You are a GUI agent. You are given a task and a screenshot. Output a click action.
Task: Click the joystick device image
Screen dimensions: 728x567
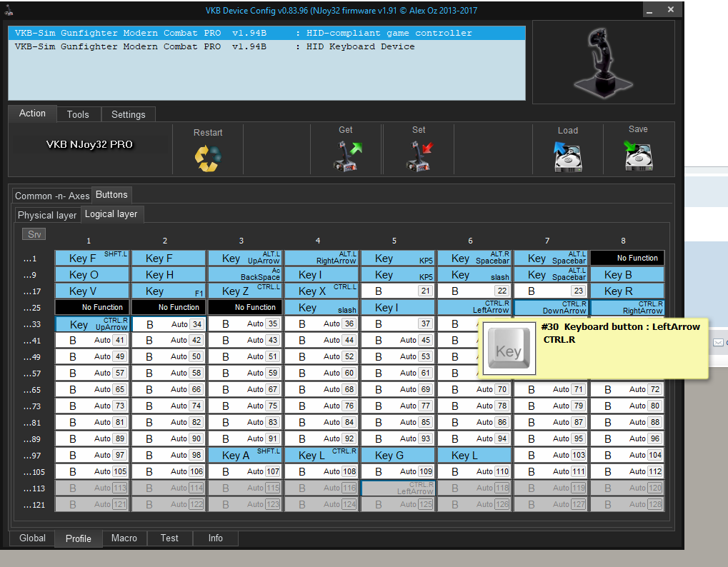603,62
